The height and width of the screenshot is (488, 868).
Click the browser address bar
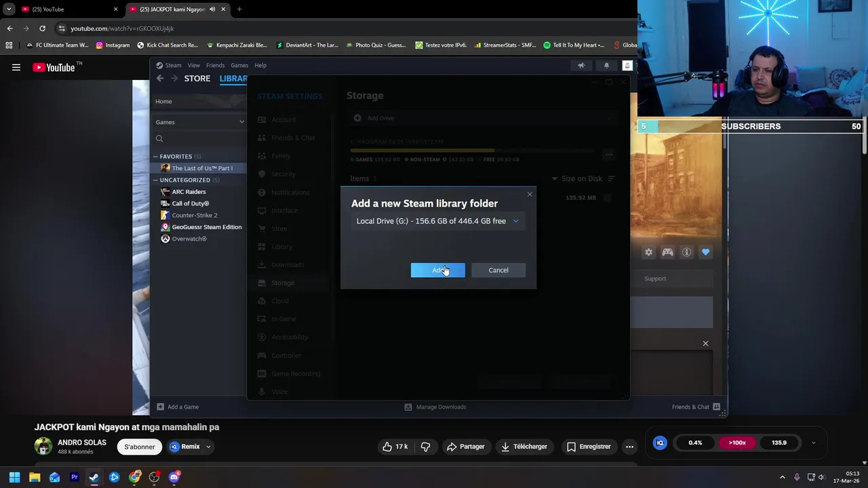pos(339,28)
